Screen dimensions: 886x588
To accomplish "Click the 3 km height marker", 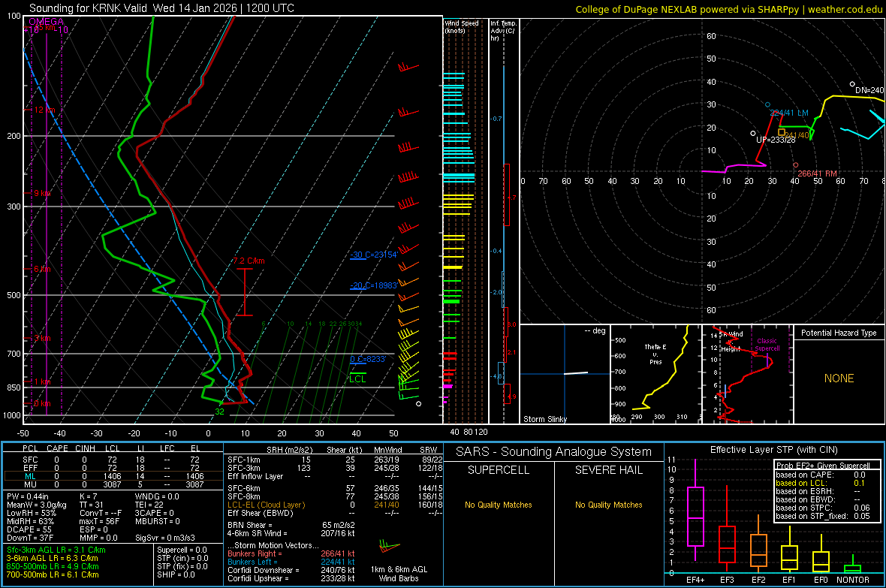I will 42,338.
